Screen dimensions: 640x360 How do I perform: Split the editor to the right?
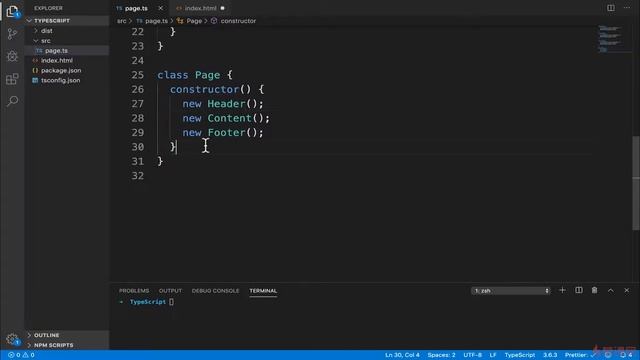point(611,8)
